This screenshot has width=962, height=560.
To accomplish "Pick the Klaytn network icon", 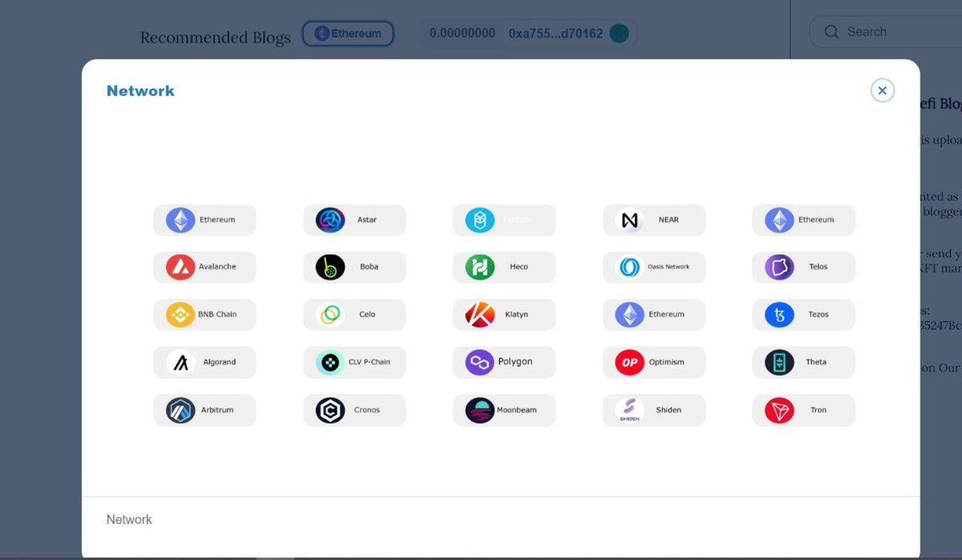I will click(480, 314).
